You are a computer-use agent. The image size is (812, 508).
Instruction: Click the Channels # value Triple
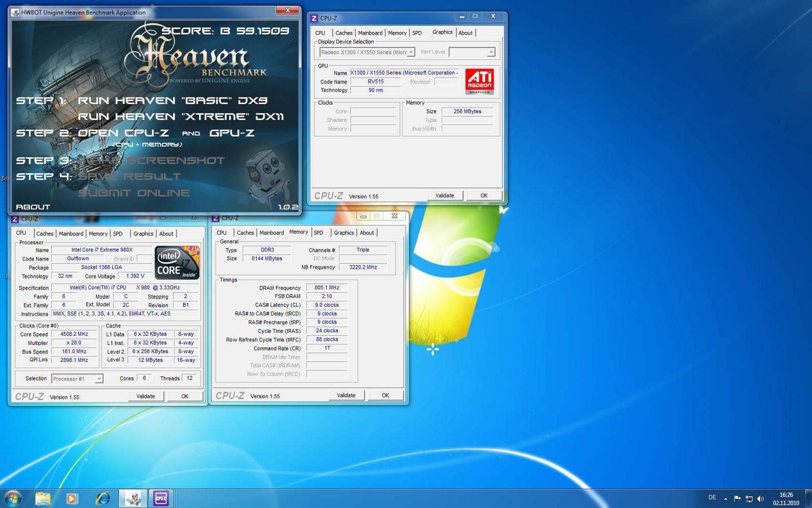pyautogui.click(x=363, y=250)
